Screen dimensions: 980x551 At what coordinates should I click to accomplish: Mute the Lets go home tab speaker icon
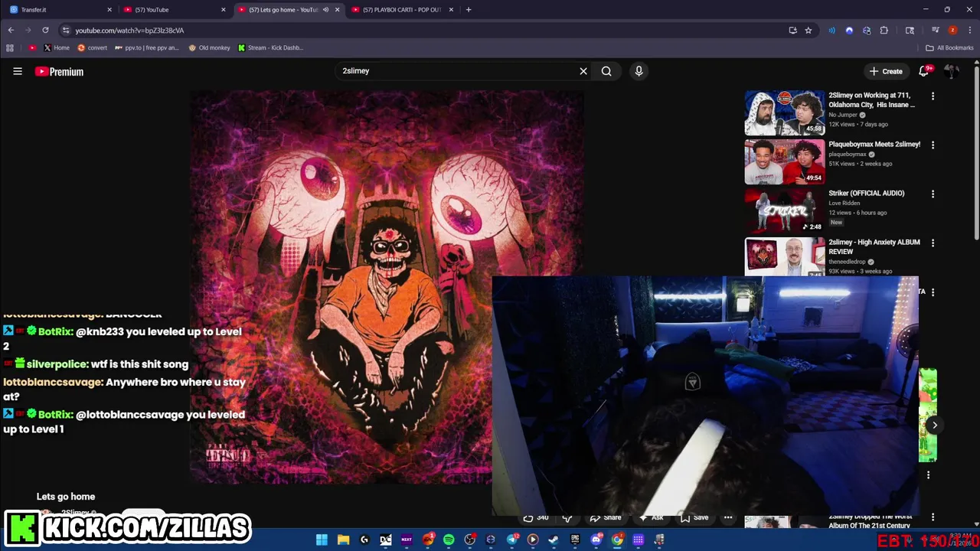325,10
